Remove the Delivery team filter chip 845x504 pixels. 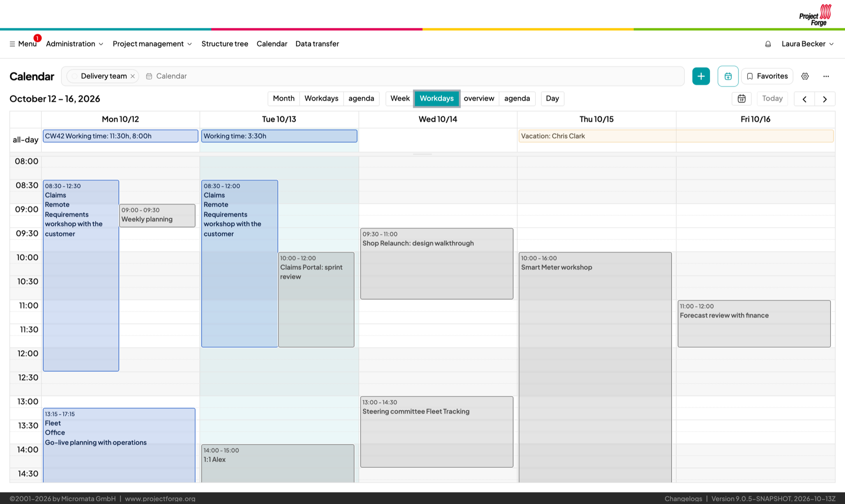point(132,76)
